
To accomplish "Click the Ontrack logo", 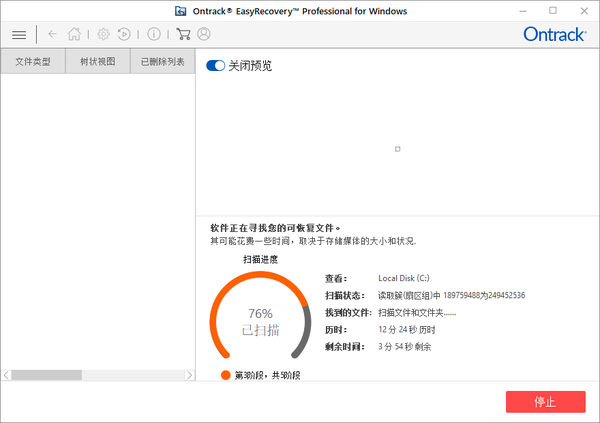I will click(x=553, y=34).
